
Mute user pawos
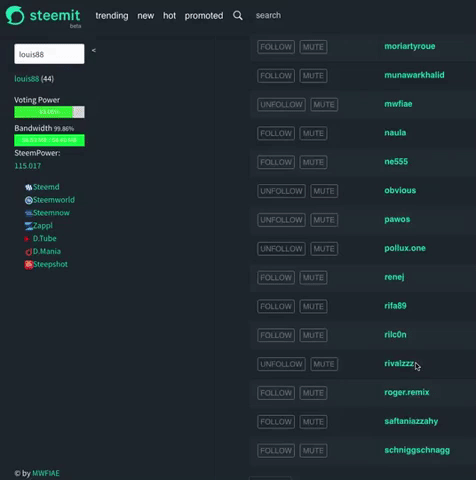(324, 220)
